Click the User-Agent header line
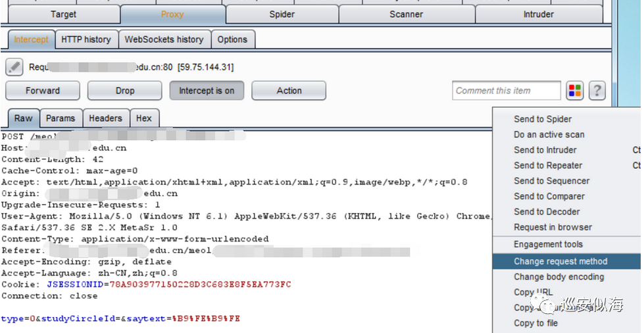 pos(245,217)
